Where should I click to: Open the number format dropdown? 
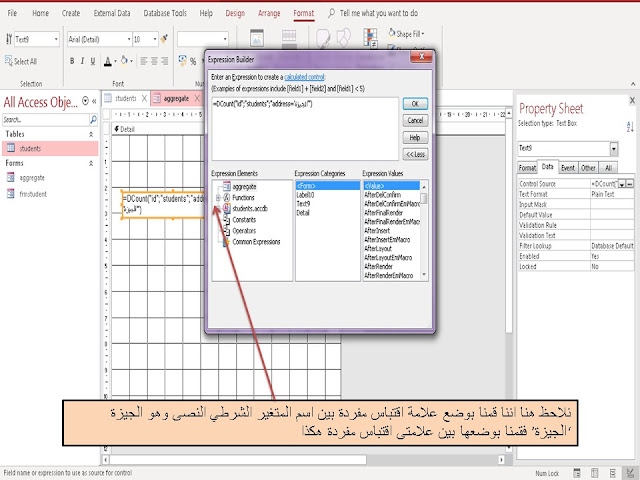point(225,39)
